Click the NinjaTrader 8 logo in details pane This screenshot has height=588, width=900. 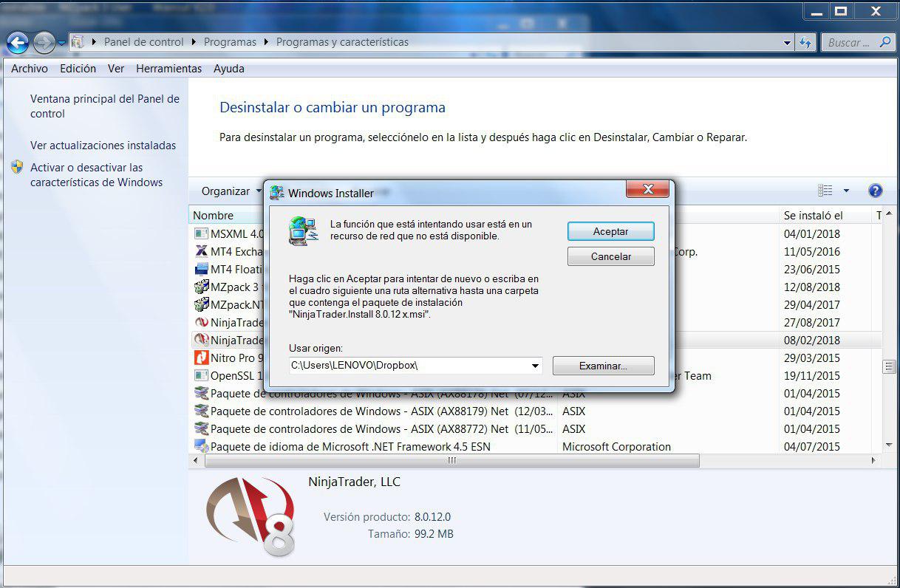pyautogui.click(x=250, y=516)
